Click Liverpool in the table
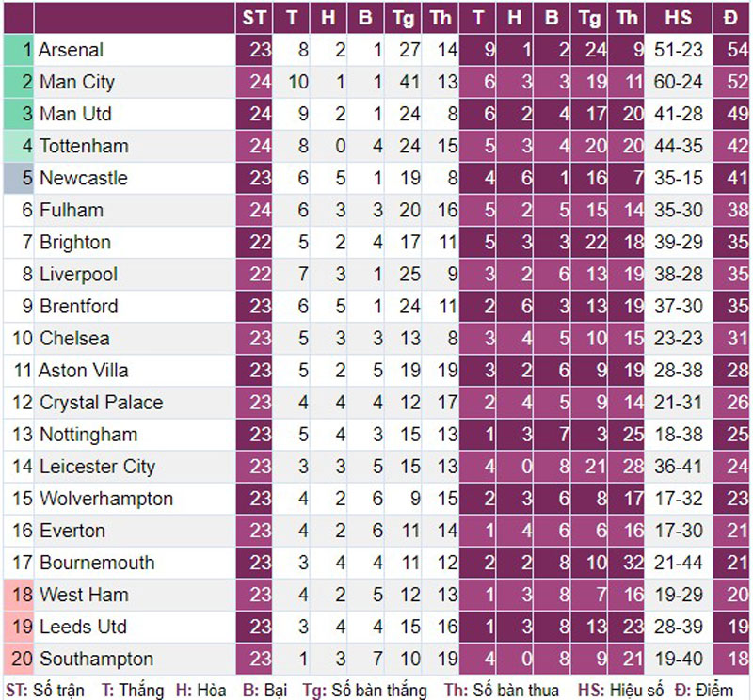Viewport: 753px width, 700px height. [78, 275]
